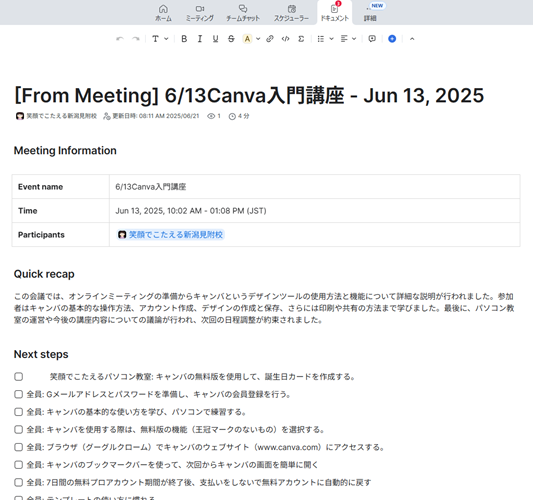Check the www.canva.com access task checkbox
The width and height of the screenshot is (533, 500).
[x=19, y=447]
